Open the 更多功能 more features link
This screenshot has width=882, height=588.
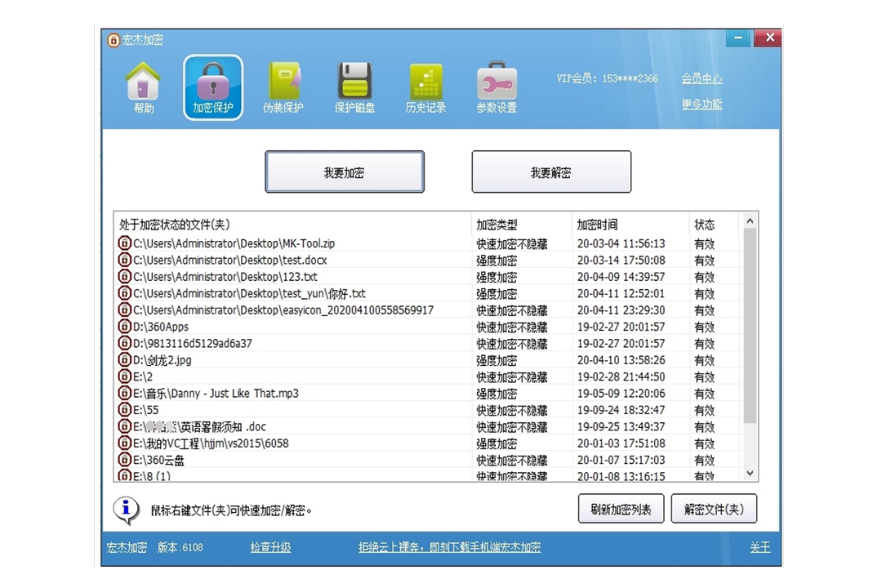(702, 104)
